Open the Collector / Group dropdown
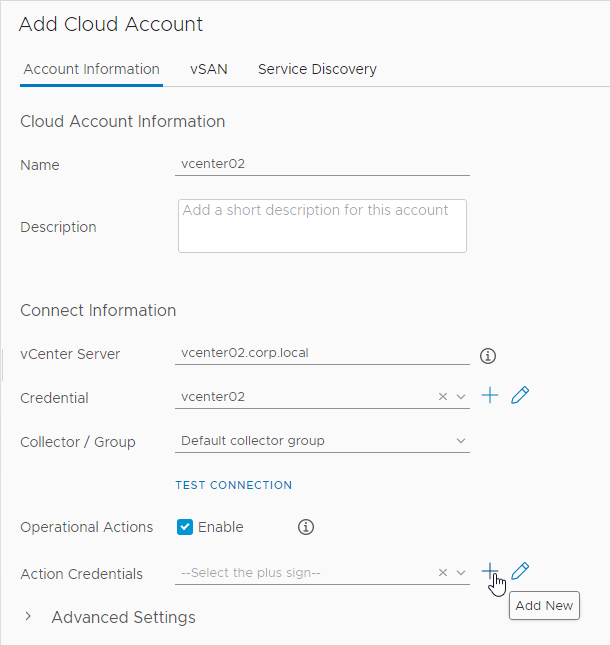 (322, 441)
